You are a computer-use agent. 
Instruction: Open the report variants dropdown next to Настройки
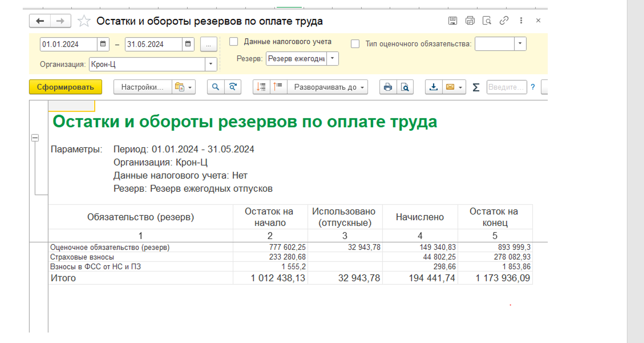click(x=183, y=87)
